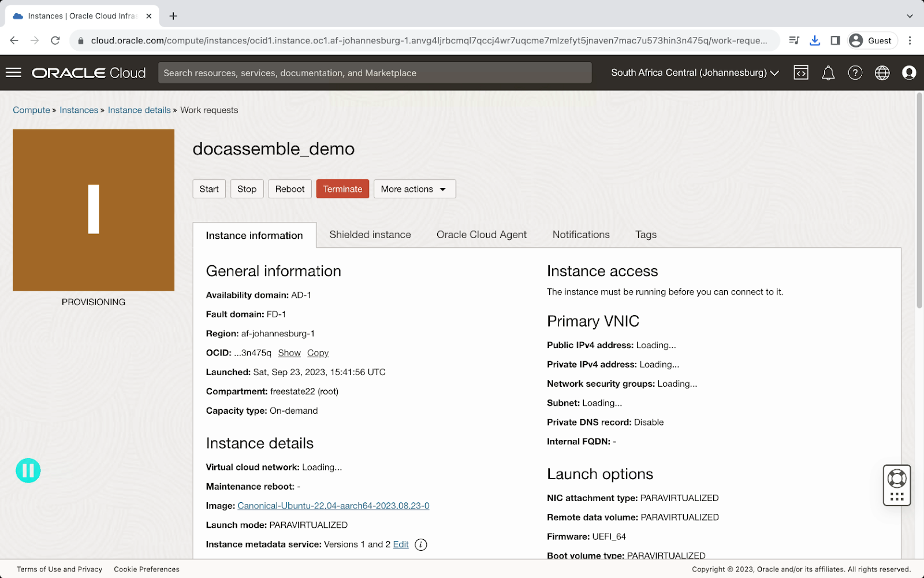Reload the page with the refresh icon
The height and width of the screenshot is (578, 924).
click(x=55, y=40)
